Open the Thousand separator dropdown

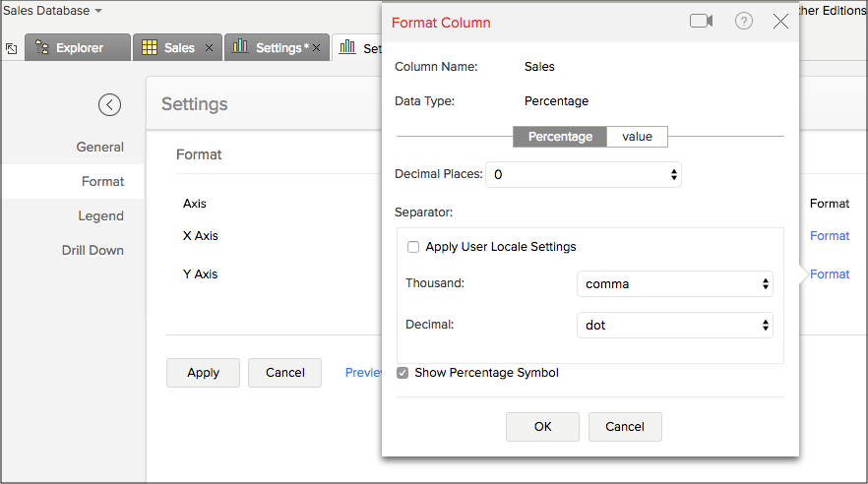tap(674, 284)
